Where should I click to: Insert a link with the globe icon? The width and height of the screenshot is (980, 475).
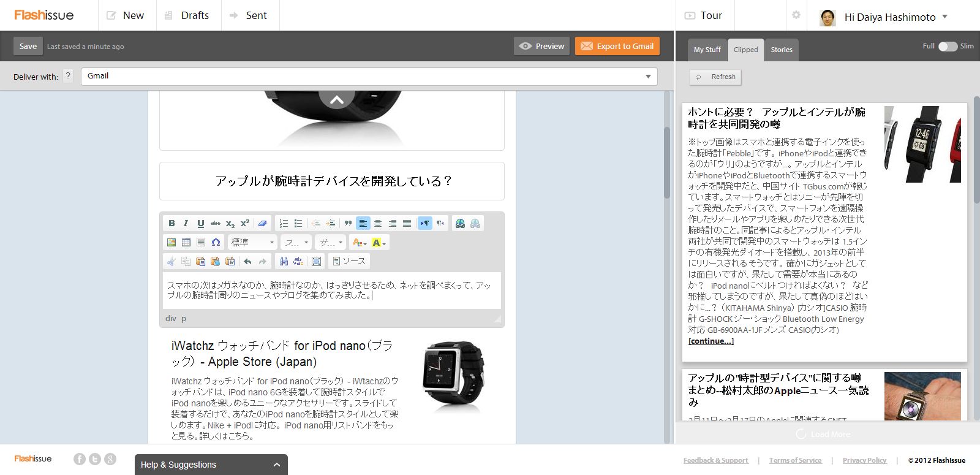460,223
